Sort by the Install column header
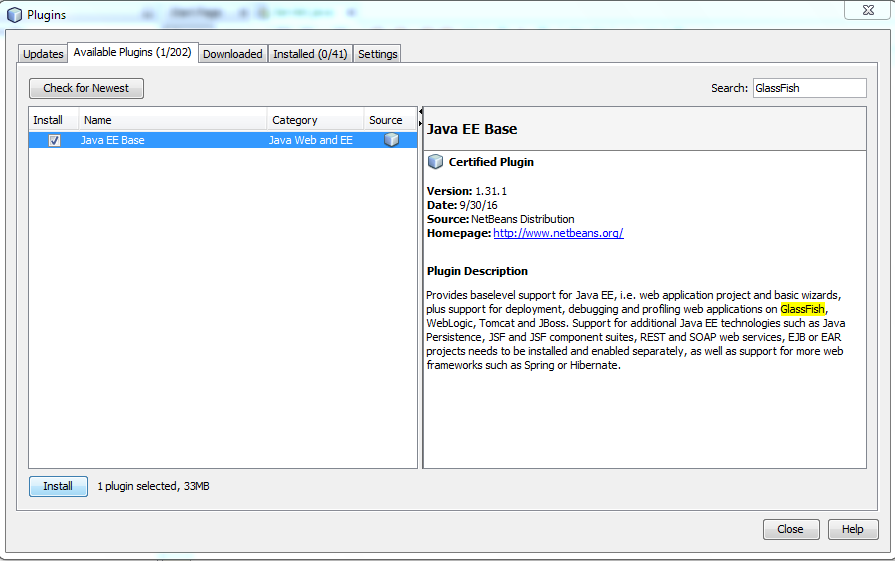This screenshot has height=561, width=895. (x=53, y=120)
